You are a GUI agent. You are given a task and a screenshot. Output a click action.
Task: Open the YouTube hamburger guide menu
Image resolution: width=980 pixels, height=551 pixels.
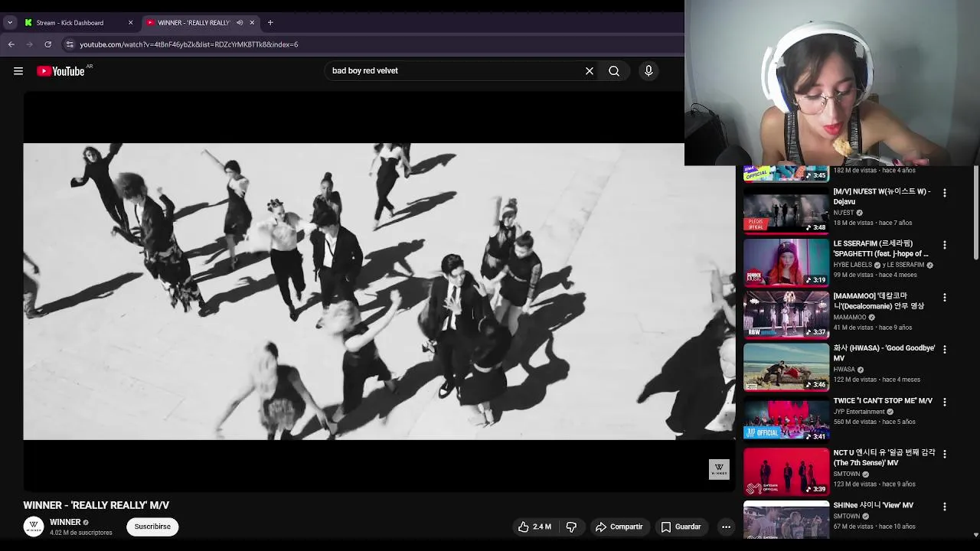coord(18,71)
